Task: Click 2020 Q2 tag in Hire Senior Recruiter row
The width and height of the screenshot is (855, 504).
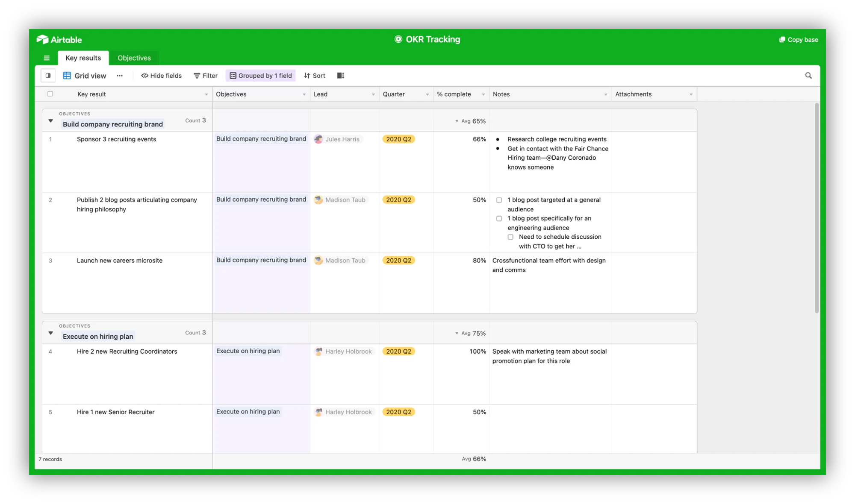Action: click(398, 412)
